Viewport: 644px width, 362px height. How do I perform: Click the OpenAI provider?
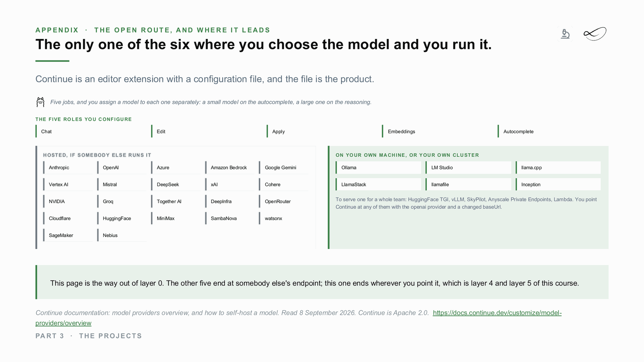click(122, 167)
